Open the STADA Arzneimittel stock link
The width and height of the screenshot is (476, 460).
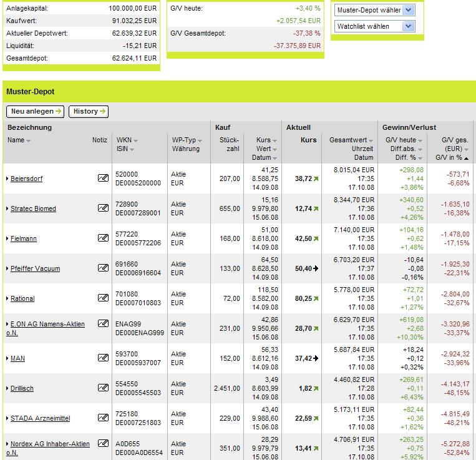(x=41, y=418)
